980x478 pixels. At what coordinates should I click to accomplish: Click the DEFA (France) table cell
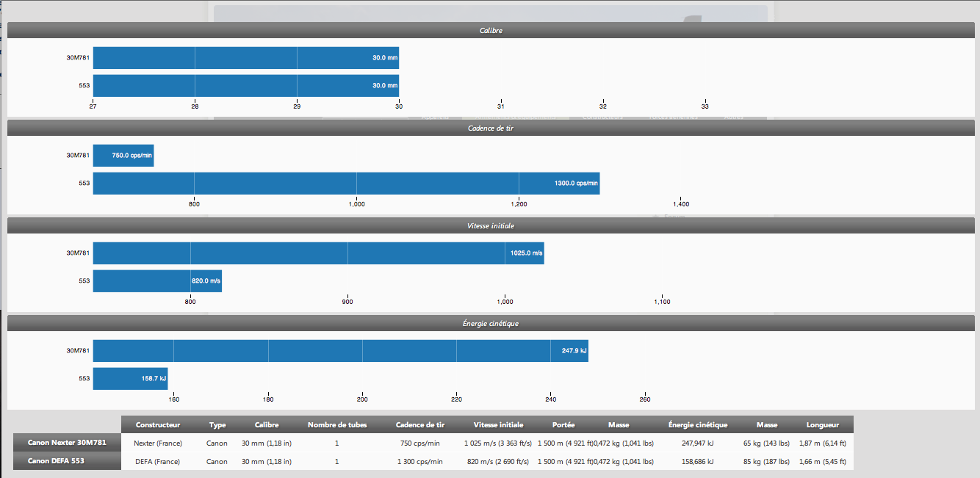tap(158, 462)
